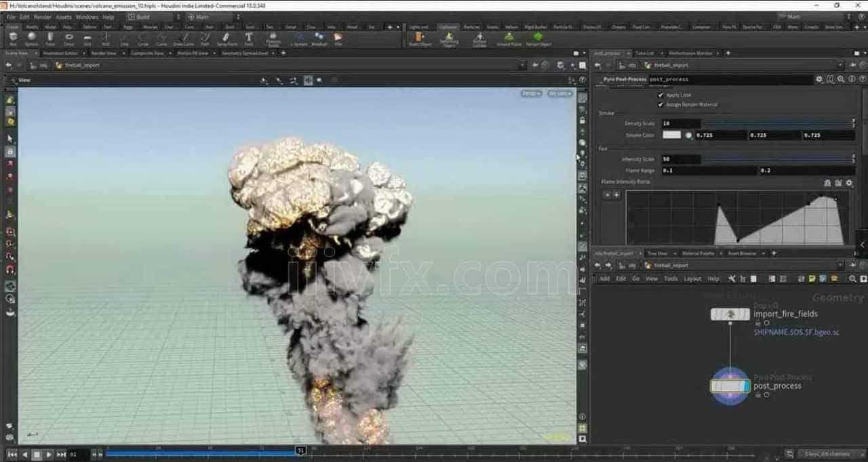The width and height of the screenshot is (868, 462).
Task: Click the import_fire_fields node
Action: [730, 314]
